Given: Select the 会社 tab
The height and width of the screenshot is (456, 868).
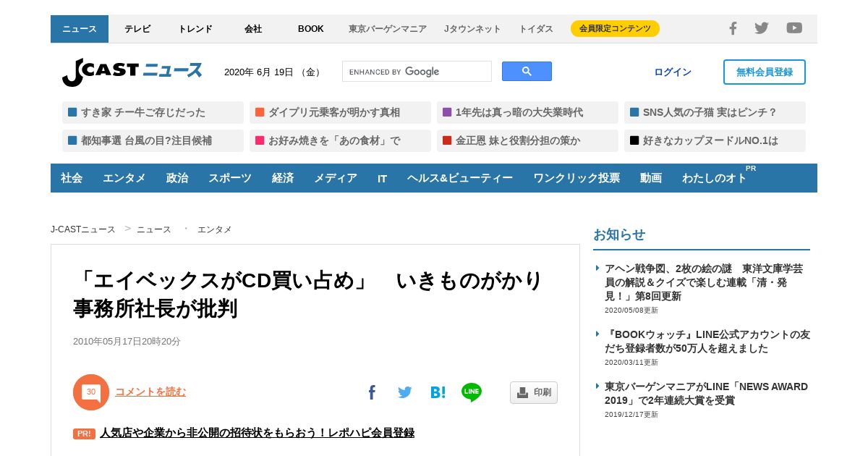Looking at the screenshot, I should point(253,29).
